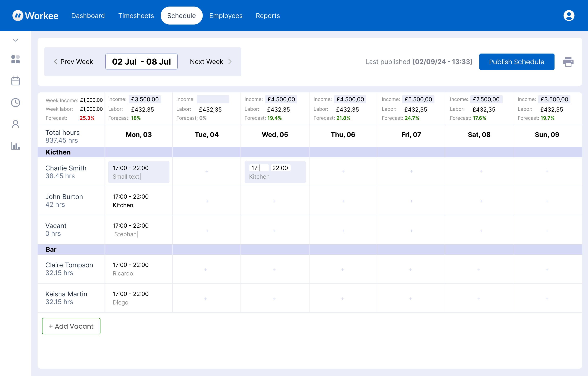Open the 02 Jul - 08 Jul date picker
The height and width of the screenshot is (376, 588).
click(x=141, y=62)
